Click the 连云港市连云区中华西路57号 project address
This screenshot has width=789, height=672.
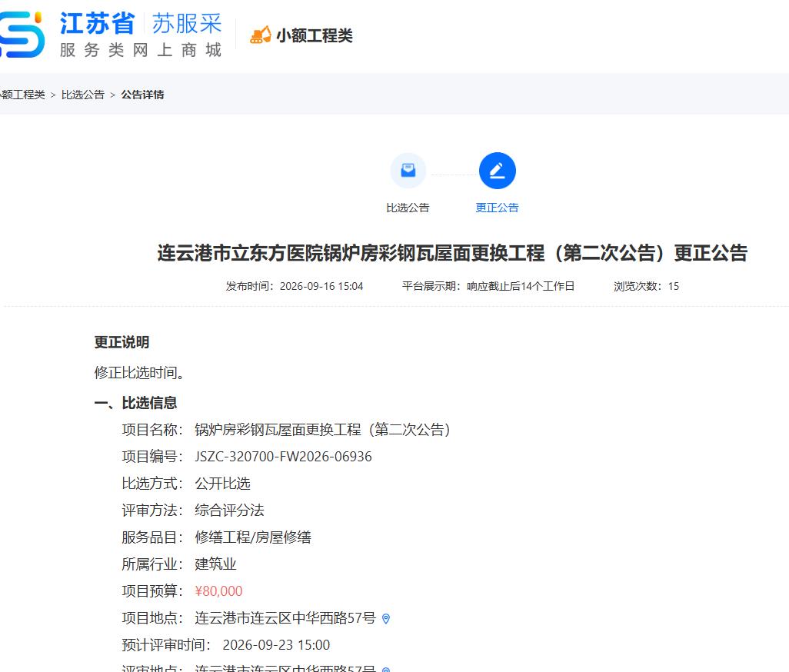pyautogui.click(x=285, y=618)
